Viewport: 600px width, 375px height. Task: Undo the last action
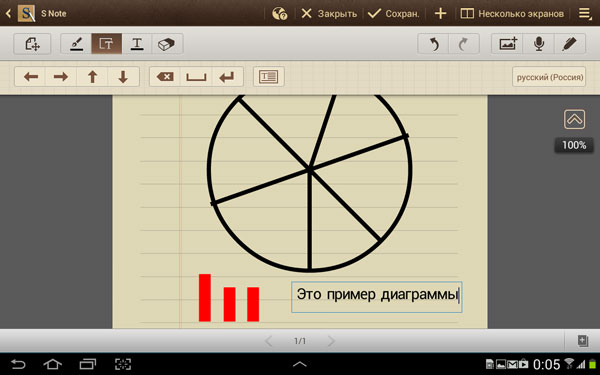433,44
